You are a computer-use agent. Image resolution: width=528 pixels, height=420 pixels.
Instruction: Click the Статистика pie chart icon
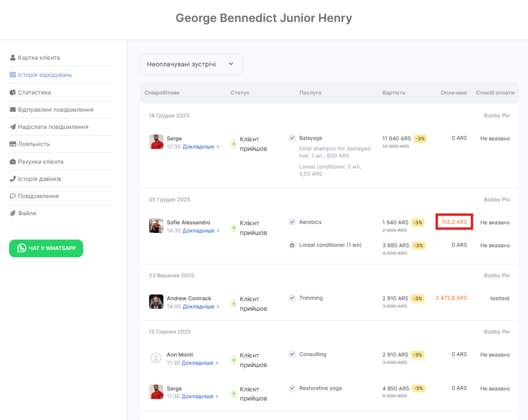tap(13, 93)
